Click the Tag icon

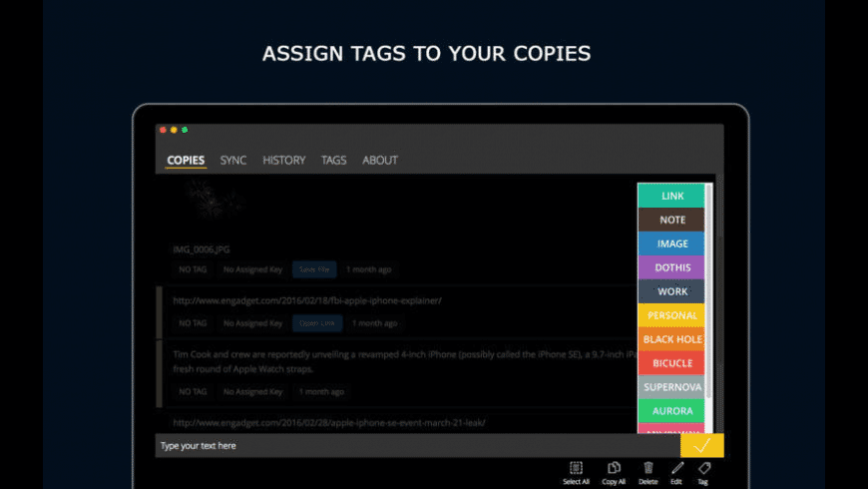tap(704, 468)
